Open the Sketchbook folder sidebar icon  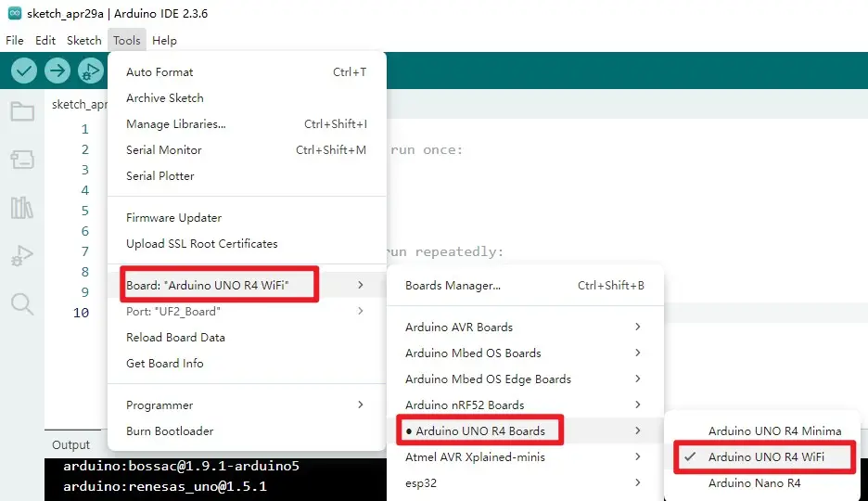pyautogui.click(x=22, y=111)
